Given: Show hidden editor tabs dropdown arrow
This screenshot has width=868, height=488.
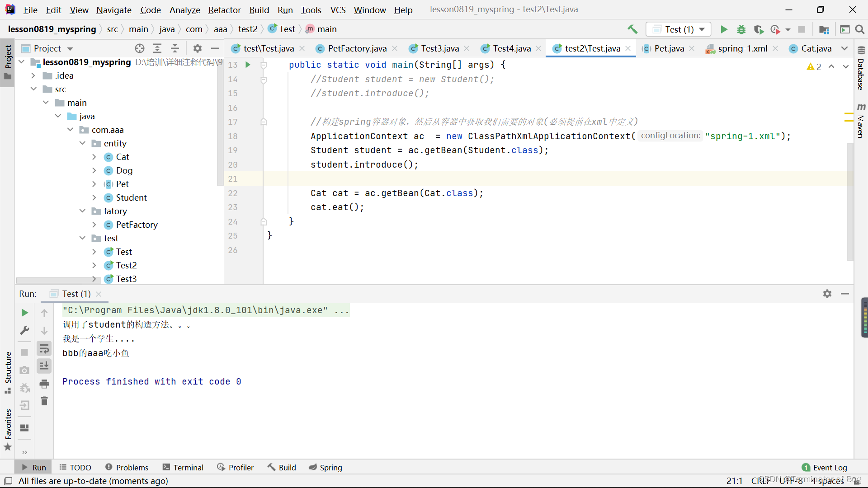Looking at the screenshot, I should [844, 48].
